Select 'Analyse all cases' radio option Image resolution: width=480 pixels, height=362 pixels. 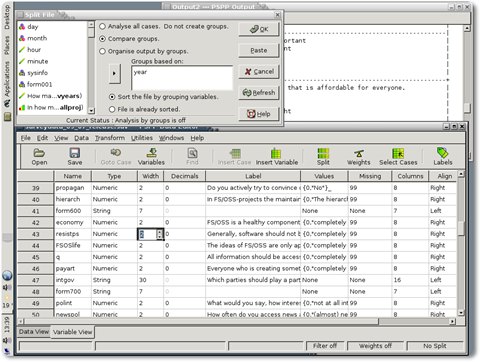click(x=102, y=26)
